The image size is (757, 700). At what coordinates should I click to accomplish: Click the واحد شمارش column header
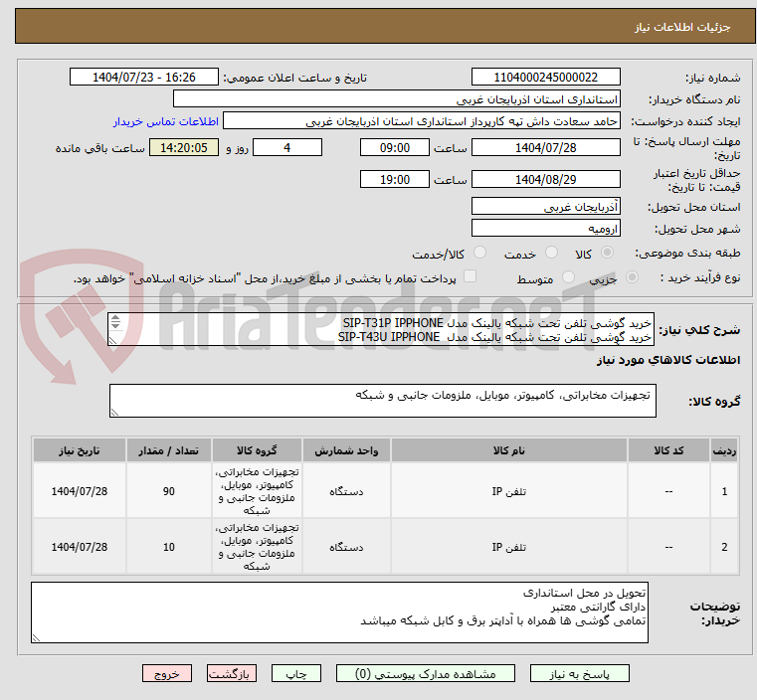tap(346, 450)
